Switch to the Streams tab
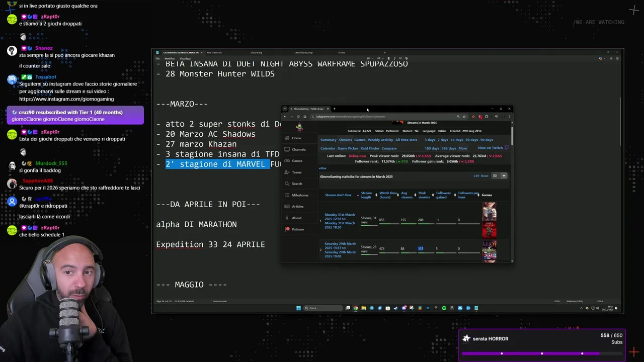 [x=345, y=140]
